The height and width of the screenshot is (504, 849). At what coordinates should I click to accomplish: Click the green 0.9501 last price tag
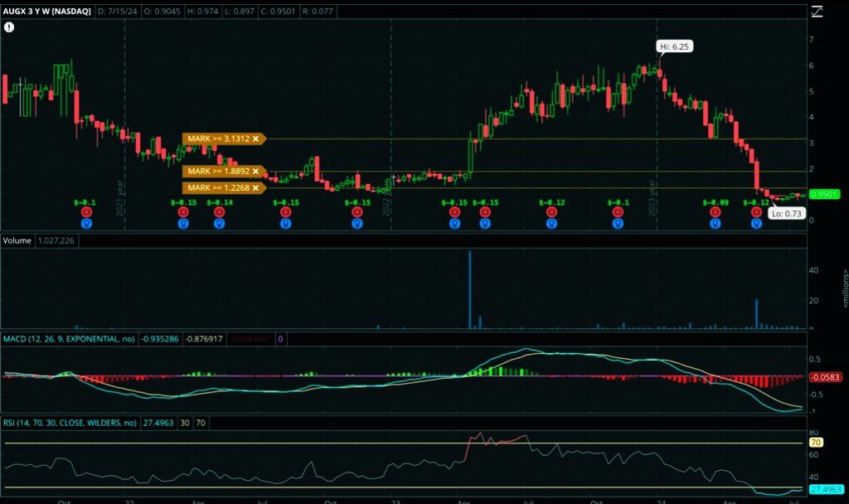point(823,194)
